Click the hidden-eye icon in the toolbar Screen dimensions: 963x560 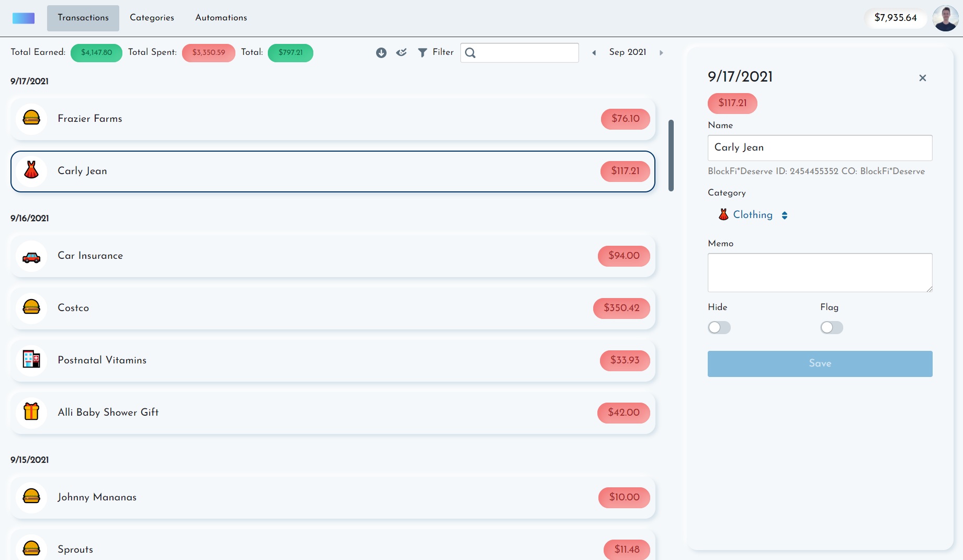coord(401,52)
